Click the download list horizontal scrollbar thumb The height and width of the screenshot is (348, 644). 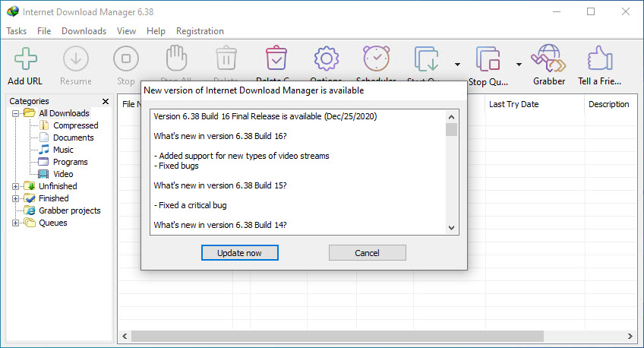[x=337, y=336]
